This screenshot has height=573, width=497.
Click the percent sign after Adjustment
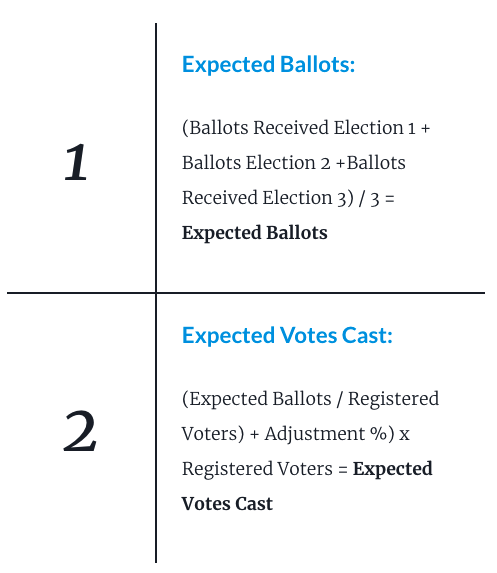pyautogui.click(x=378, y=434)
